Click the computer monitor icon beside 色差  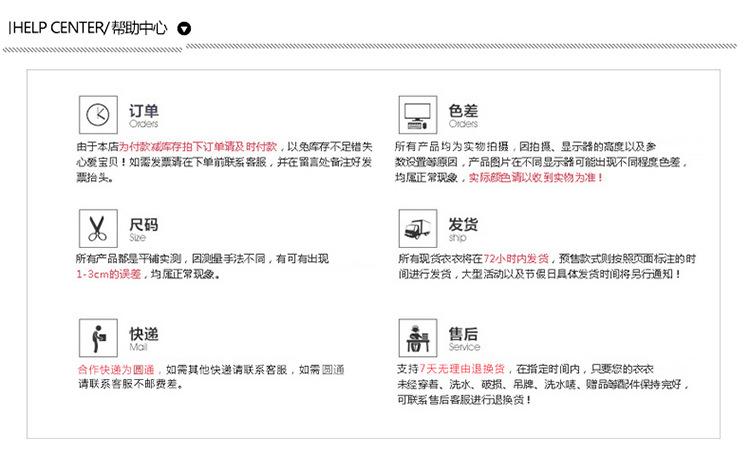417,115
